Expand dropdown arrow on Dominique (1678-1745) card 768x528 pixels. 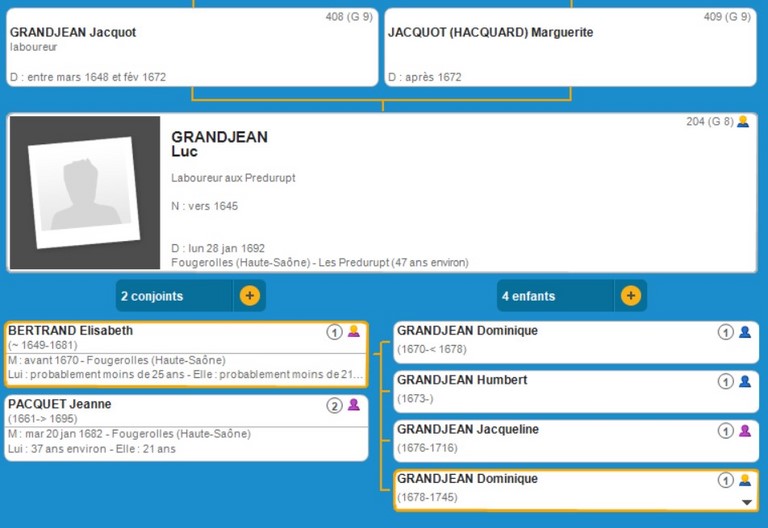tap(745, 502)
